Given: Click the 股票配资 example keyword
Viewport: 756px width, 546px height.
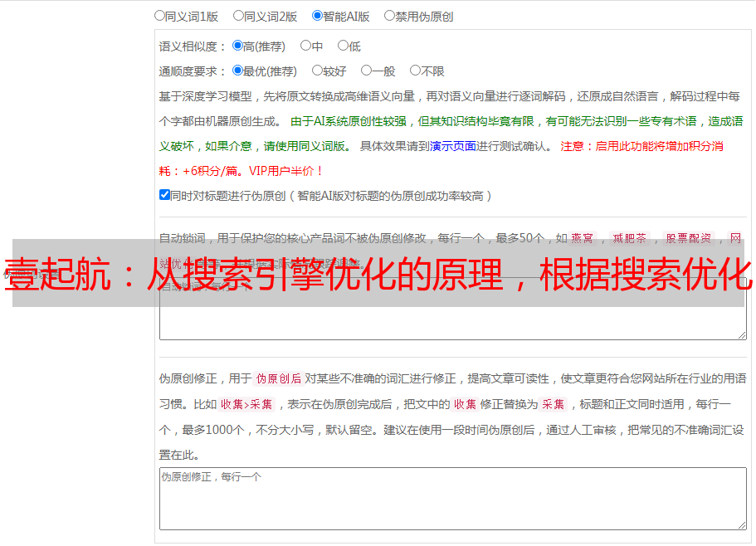Looking at the screenshot, I should pos(689,238).
